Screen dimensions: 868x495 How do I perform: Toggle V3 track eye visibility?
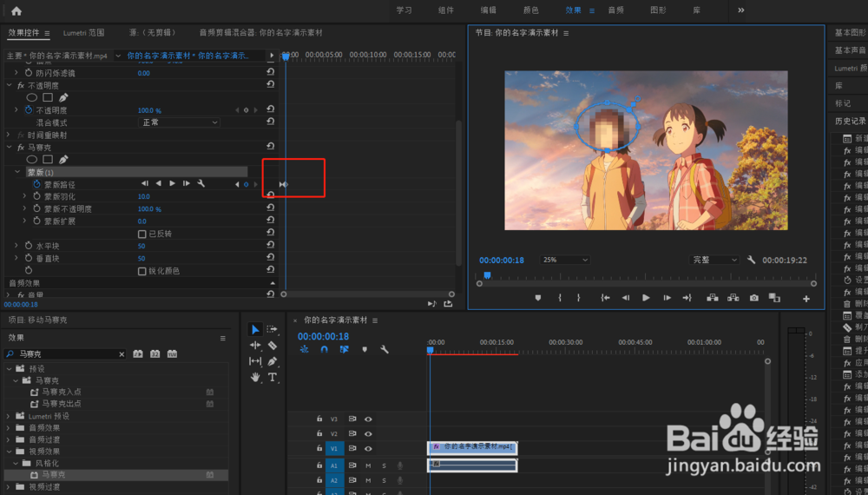point(368,419)
